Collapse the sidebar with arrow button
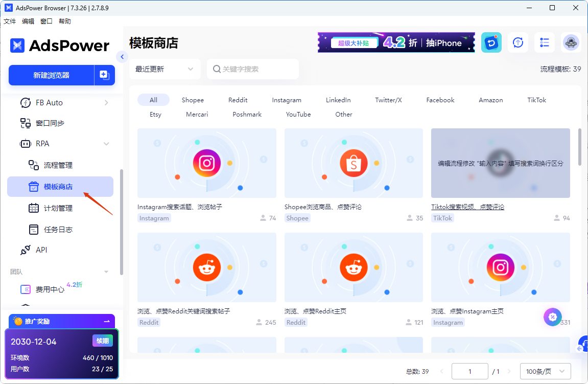This screenshot has width=588, height=384. click(x=122, y=57)
